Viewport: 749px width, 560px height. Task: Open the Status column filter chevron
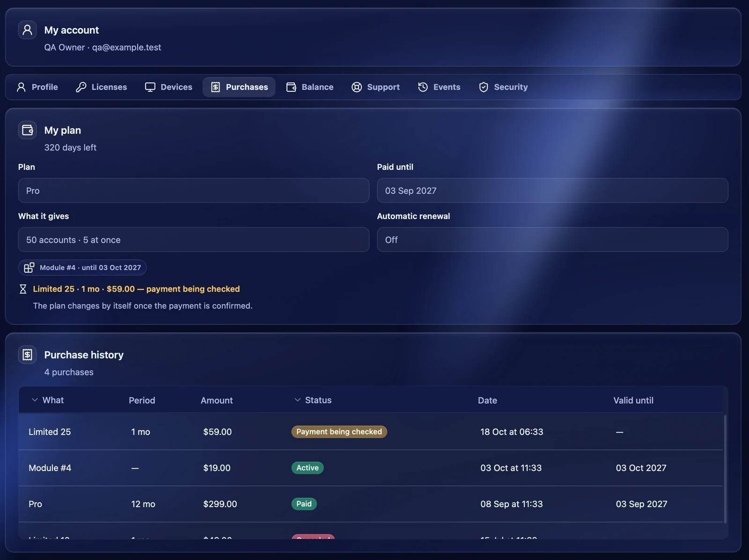point(297,400)
